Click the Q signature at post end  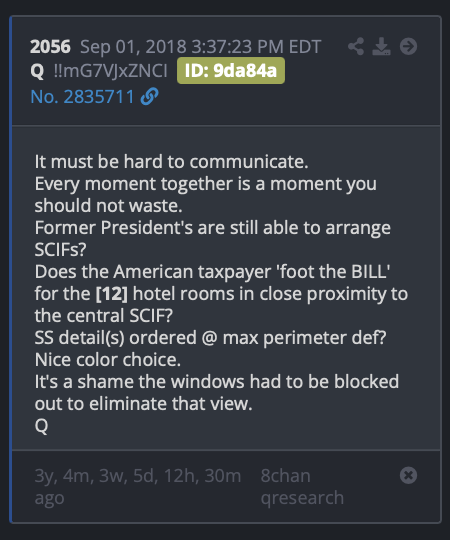pos(41,426)
